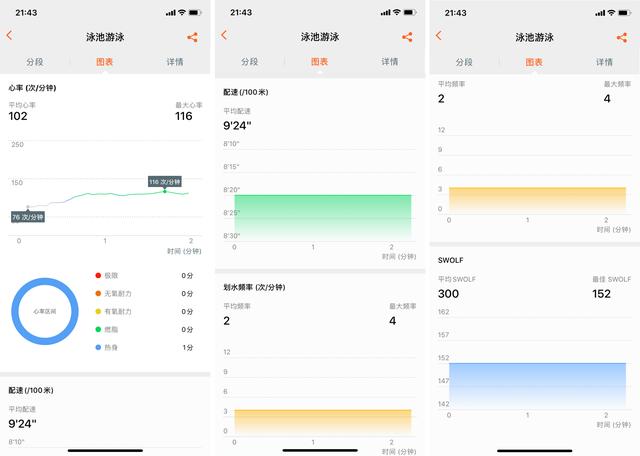Click the orange 无氧耐力 legend dot
640x456 pixels.
click(x=97, y=293)
